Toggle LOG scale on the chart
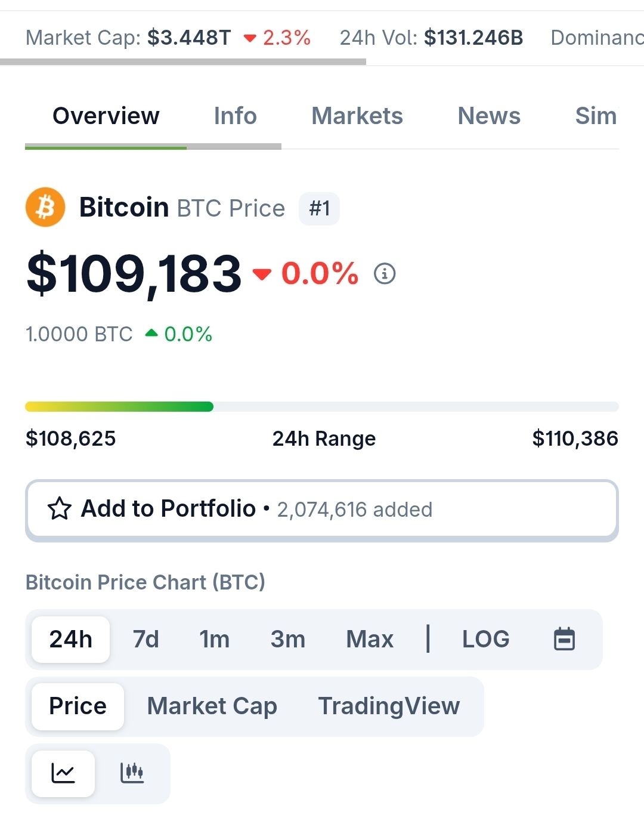Screen dimensions: 644x824 [486, 639]
